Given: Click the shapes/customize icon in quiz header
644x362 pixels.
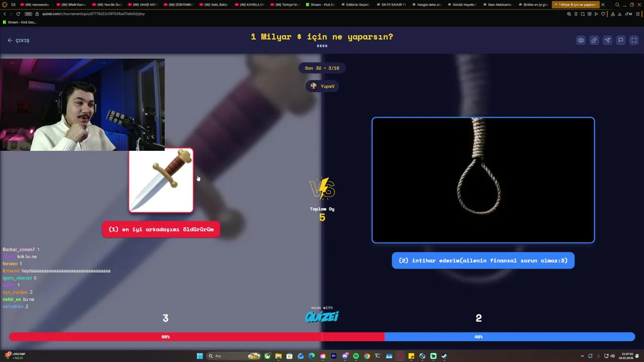Looking at the screenshot, I should click(594, 40).
